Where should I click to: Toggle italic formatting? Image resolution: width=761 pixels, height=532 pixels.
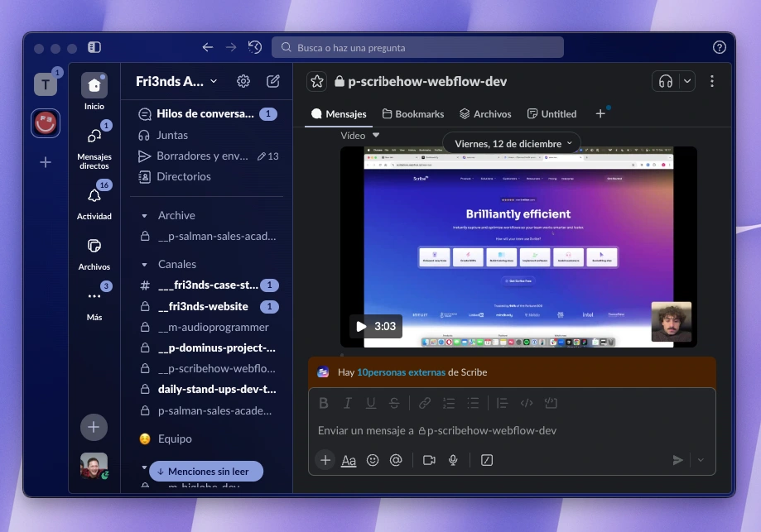[x=347, y=403]
